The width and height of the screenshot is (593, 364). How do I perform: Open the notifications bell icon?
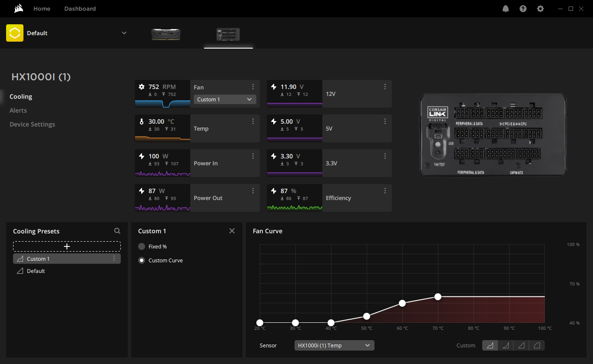(x=506, y=9)
